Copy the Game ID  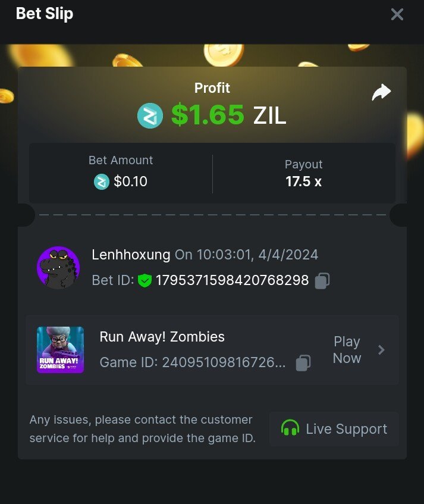click(303, 363)
